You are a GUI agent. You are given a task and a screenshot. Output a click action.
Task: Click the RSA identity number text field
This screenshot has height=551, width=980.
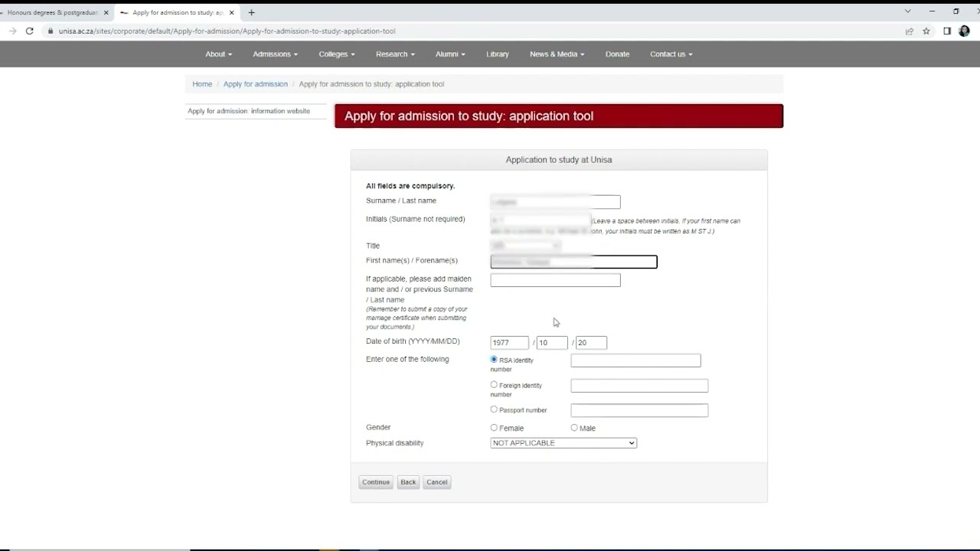[x=635, y=360]
